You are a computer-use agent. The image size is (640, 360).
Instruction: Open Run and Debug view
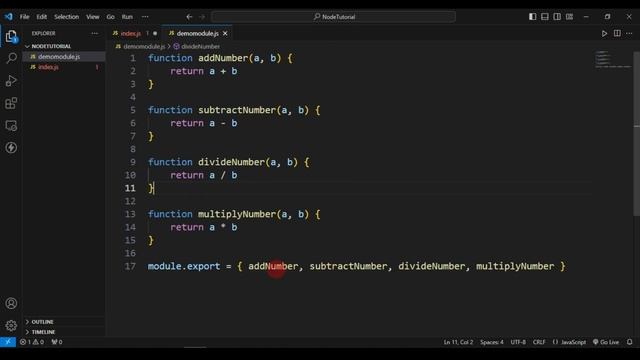pos(11,81)
